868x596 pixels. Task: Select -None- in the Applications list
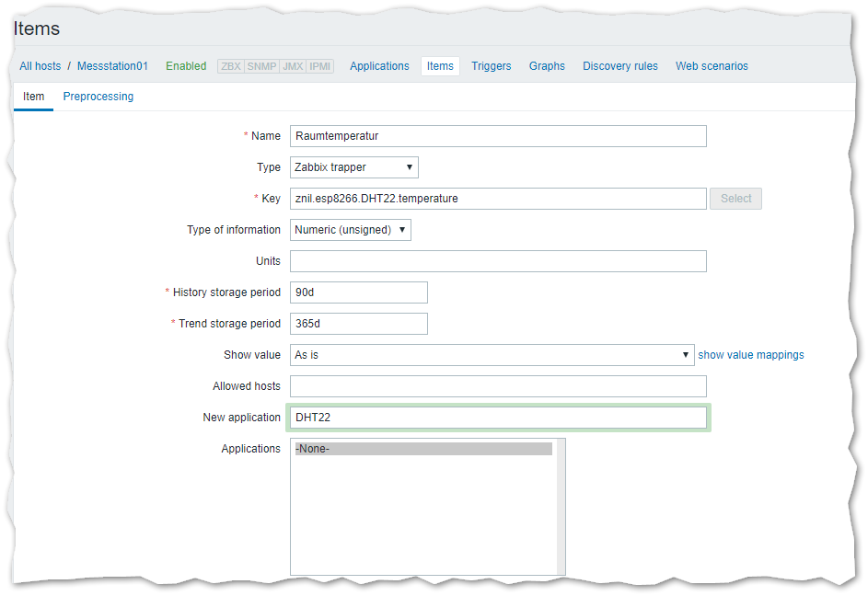(x=423, y=449)
